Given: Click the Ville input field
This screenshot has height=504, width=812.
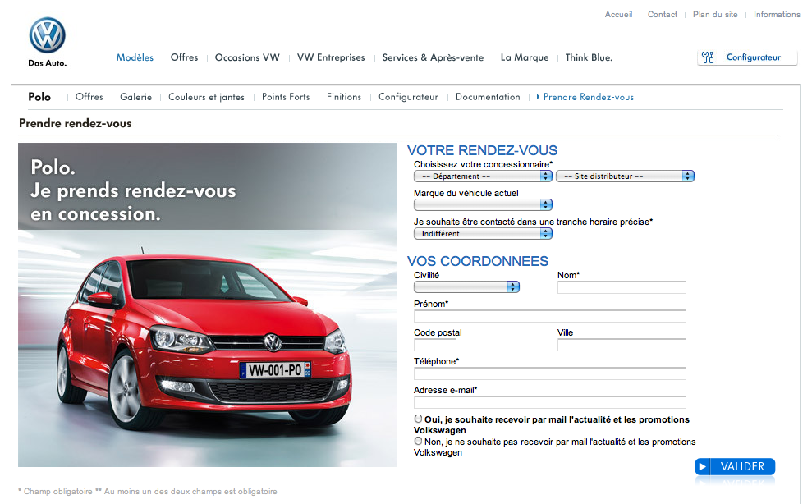Looking at the screenshot, I should (x=622, y=345).
